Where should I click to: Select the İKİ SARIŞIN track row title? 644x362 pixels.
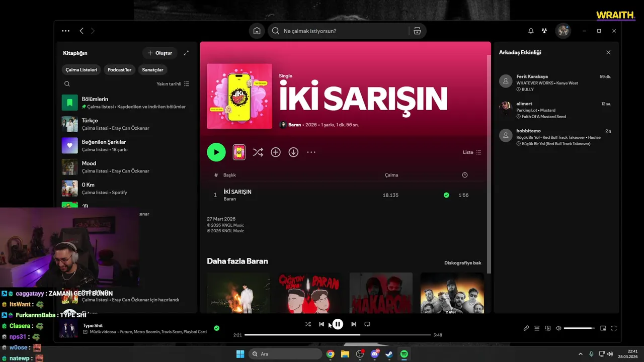(237, 192)
